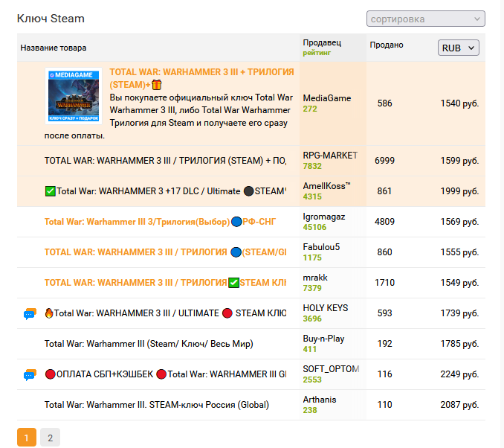Click red circle before ОПЛАТА СБП+КЭШБЕК

pyautogui.click(x=50, y=374)
